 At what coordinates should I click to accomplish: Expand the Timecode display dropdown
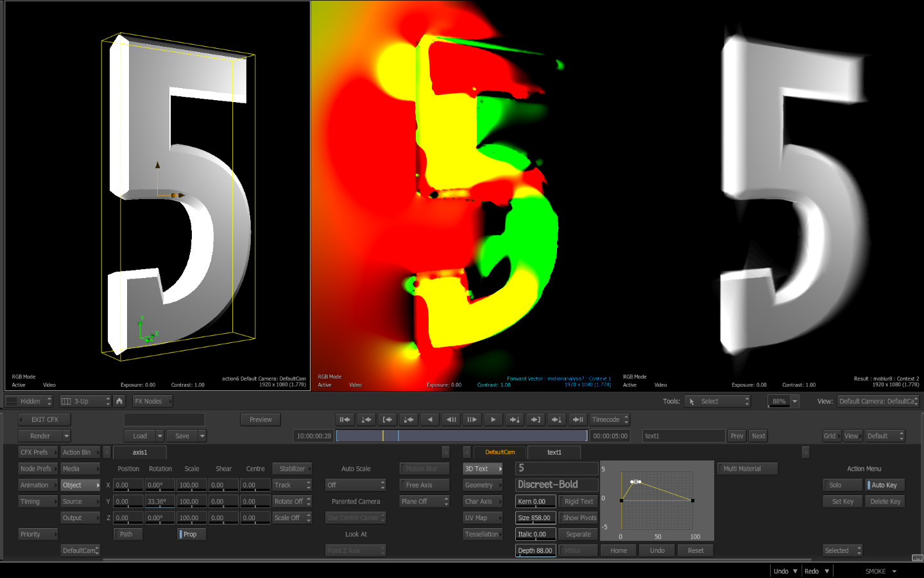pyautogui.click(x=610, y=419)
